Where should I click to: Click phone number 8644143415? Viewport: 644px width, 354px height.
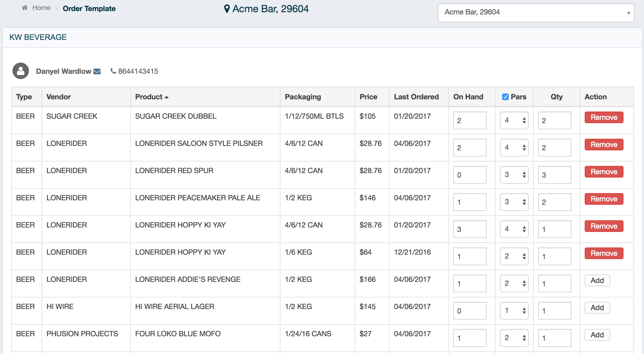click(x=138, y=71)
